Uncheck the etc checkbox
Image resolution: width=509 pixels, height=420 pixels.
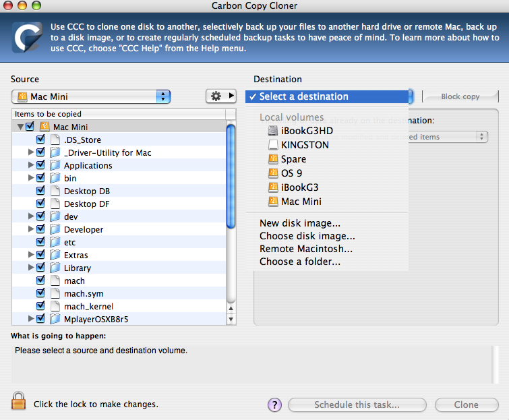(40, 242)
